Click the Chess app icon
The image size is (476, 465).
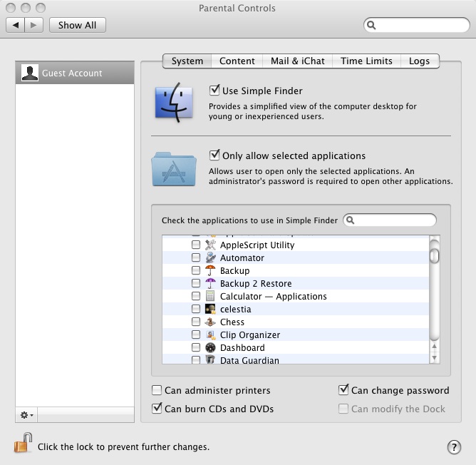click(210, 322)
